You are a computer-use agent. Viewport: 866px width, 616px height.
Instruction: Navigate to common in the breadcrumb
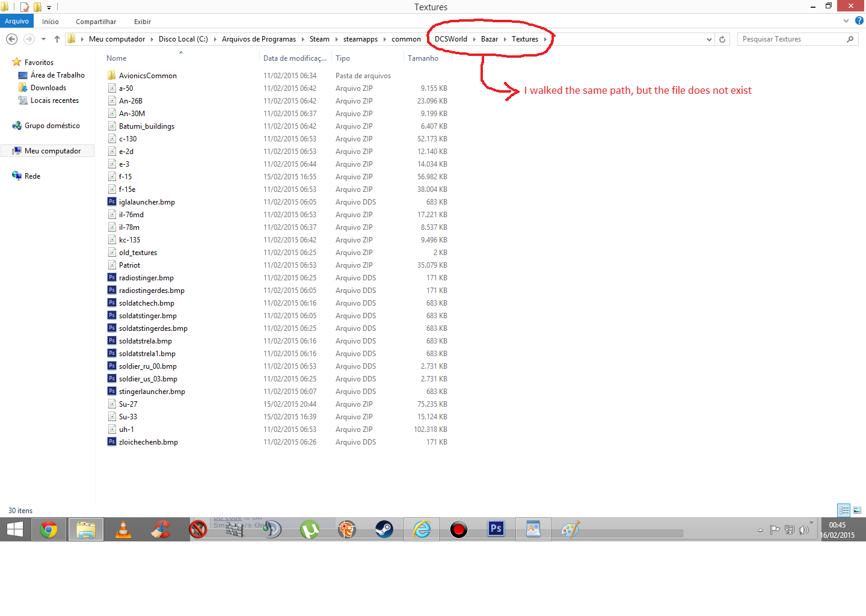coord(406,39)
